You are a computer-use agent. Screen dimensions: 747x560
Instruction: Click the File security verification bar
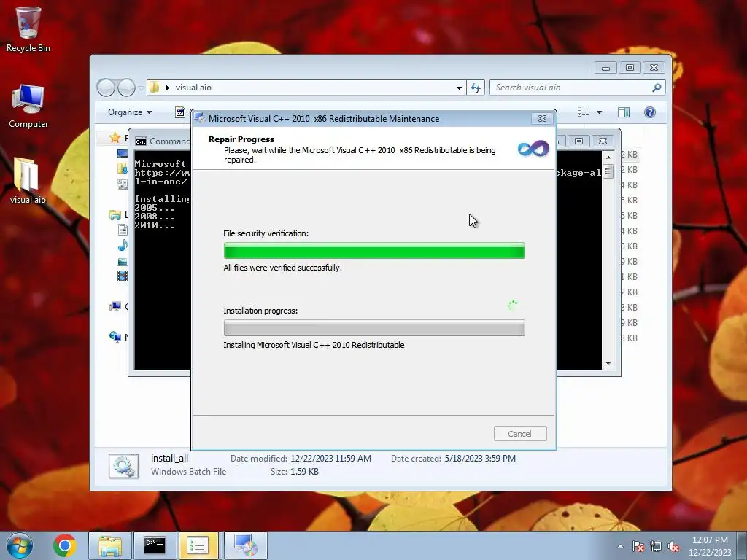[374, 251]
